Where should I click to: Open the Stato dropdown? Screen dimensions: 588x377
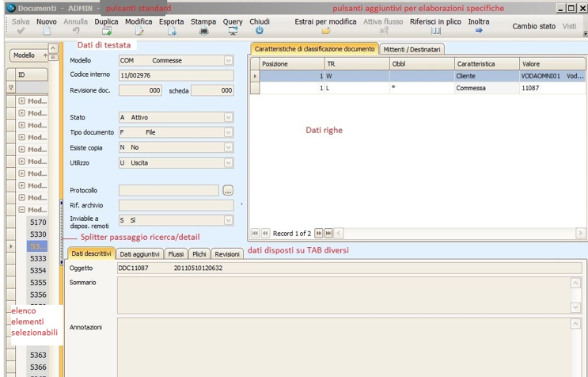[x=228, y=117]
